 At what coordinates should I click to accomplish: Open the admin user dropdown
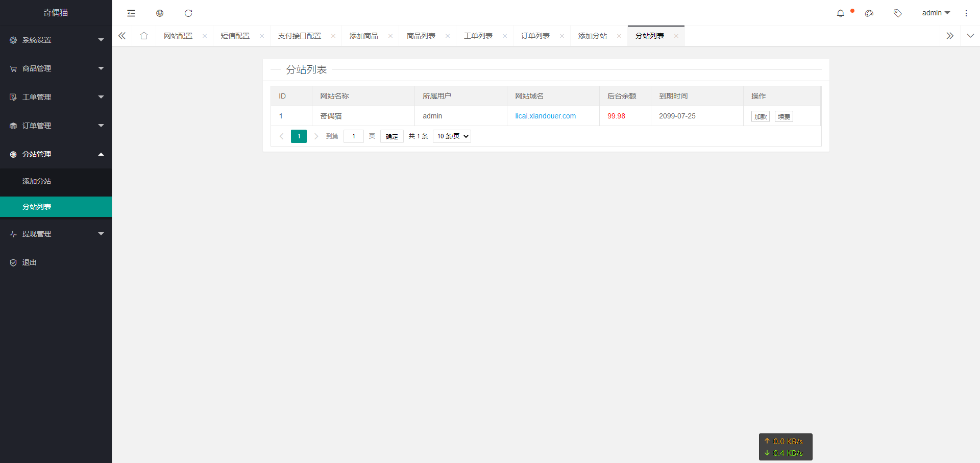[x=936, y=13]
